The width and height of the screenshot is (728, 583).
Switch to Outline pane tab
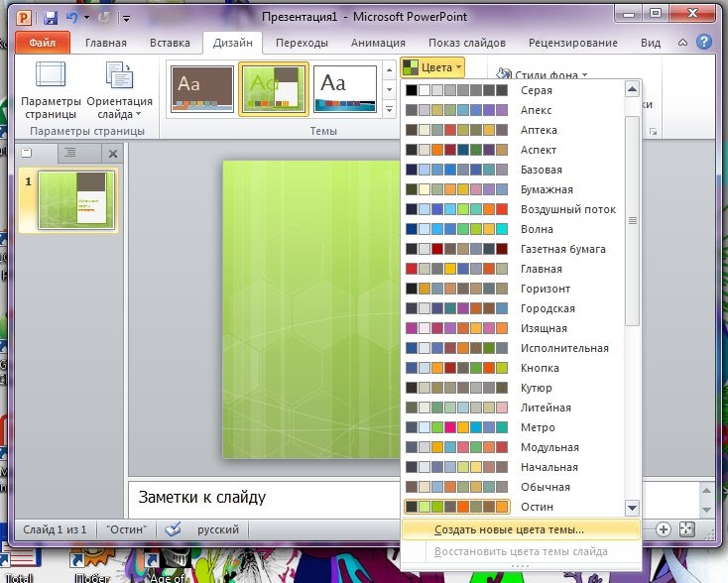[x=70, y=153]
